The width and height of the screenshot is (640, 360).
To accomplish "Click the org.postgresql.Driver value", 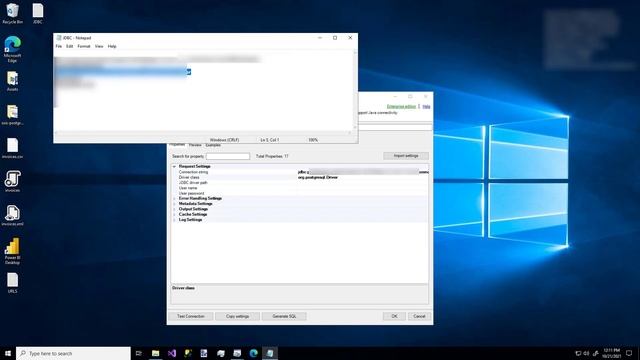I will (x=318, y=178).
